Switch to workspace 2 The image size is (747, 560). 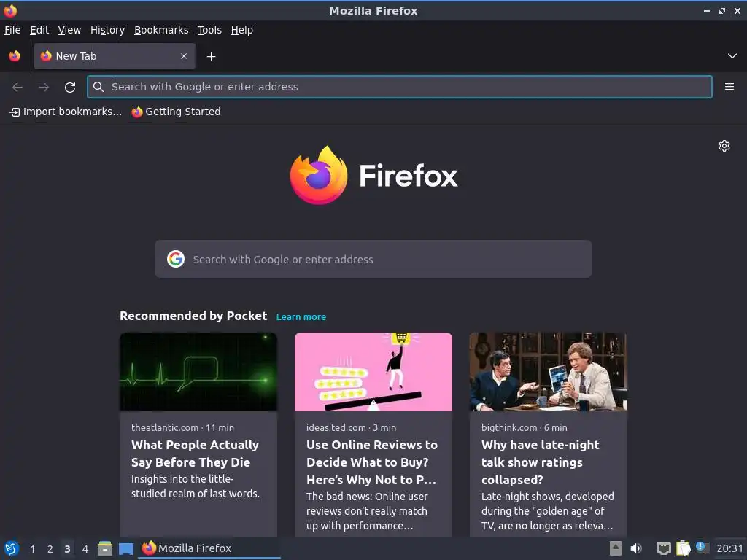pos(50,549)
